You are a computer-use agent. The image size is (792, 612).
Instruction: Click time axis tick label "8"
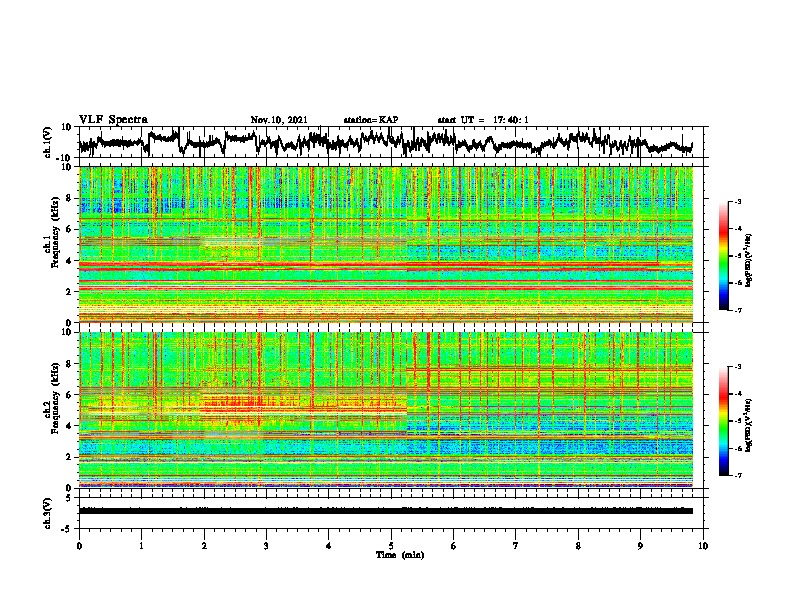click(x=578, y=546)
